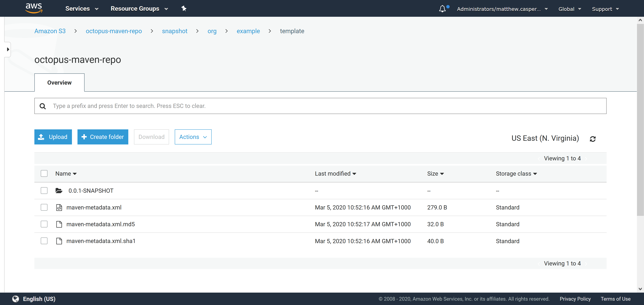Screen dimensions: 644x305
Task: Sort by the Size column dropdown
Action: point(435,174)
